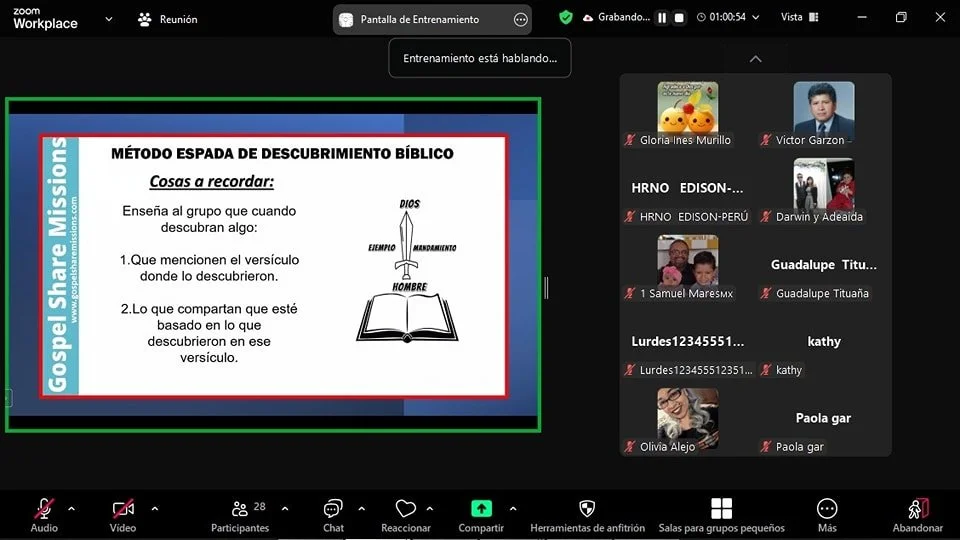Screen dimensions: 960x540
Task: Turn on the Vídeo camera
Action: pyautogui.click(x=122, y=516)
